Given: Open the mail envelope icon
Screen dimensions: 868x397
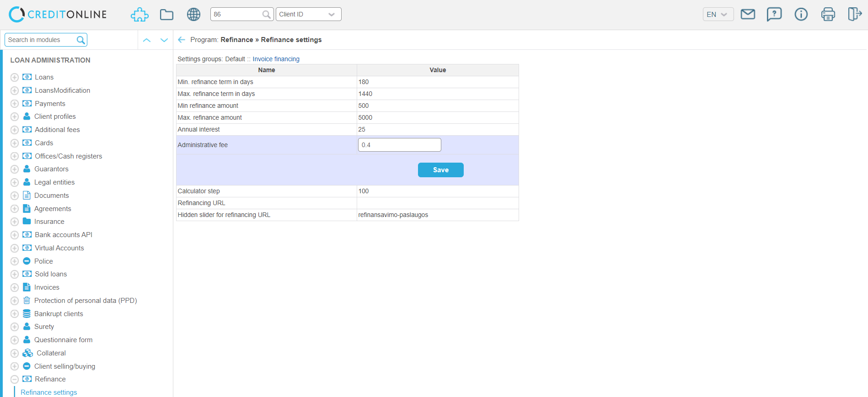Looking at the screenshot, I should [748, 15].
